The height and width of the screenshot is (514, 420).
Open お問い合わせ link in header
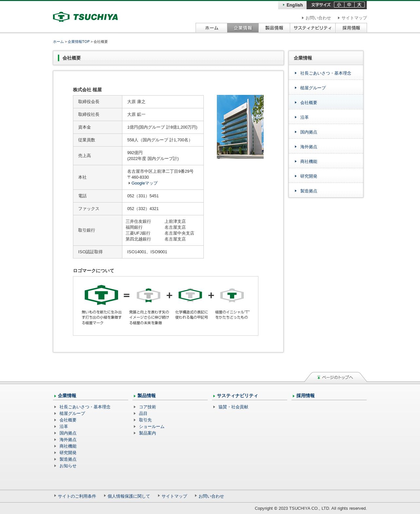click(316, 18)
